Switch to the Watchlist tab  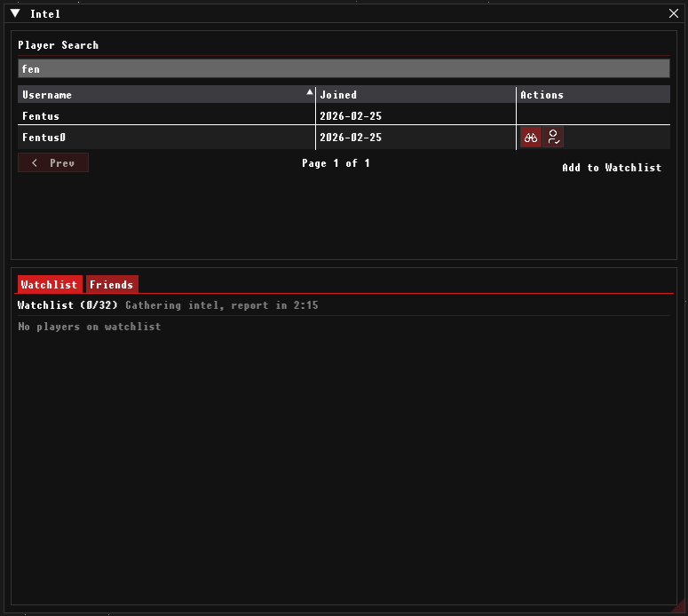click(x=49, y=284)
